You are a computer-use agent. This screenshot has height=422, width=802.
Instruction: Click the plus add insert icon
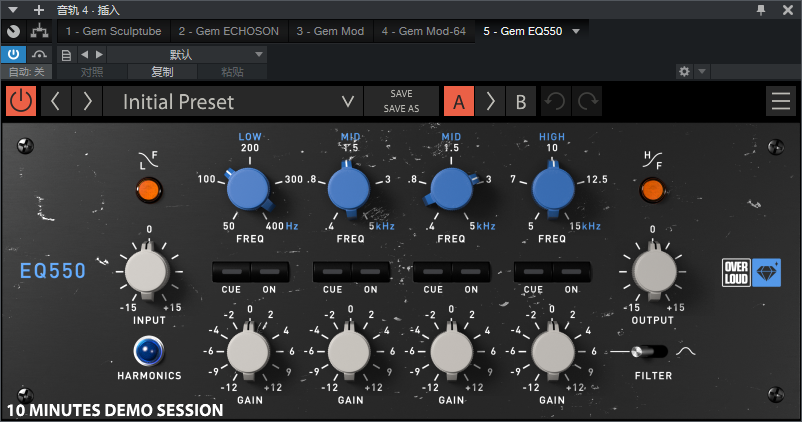(x=39, y=9)
